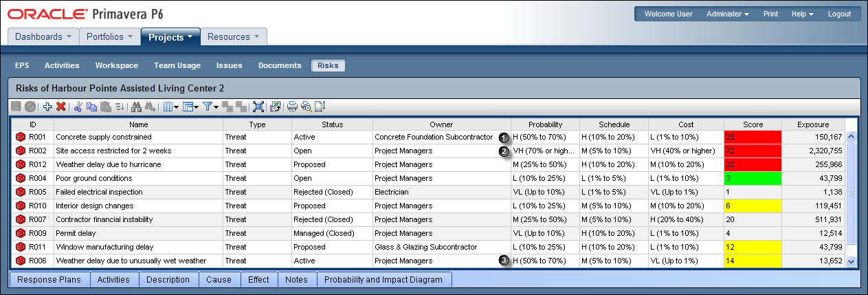868x295 pixels.
Task: Open the Response Plans detail tab
Action: click(x=49, y=280)
